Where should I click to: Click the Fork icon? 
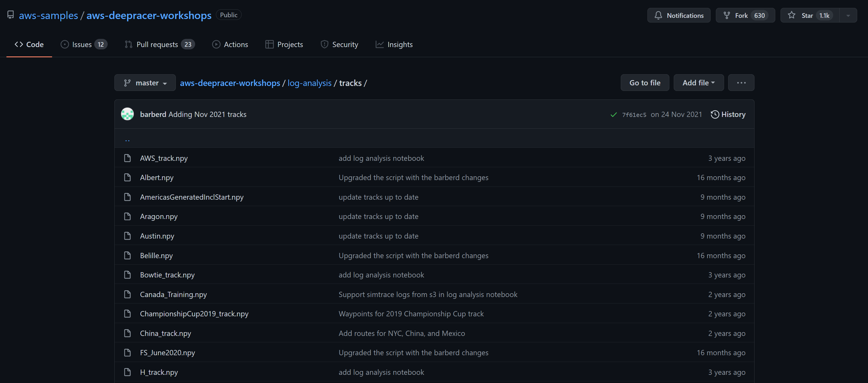coord(726,15)
